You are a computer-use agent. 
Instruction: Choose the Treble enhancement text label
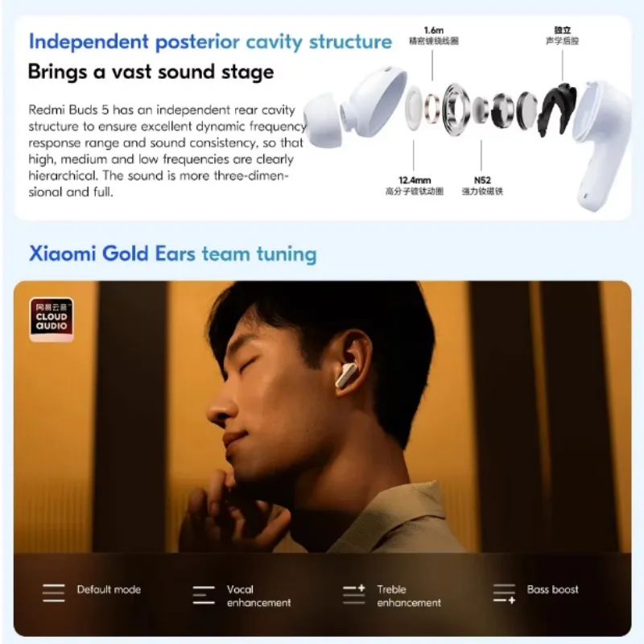(409, 596)
